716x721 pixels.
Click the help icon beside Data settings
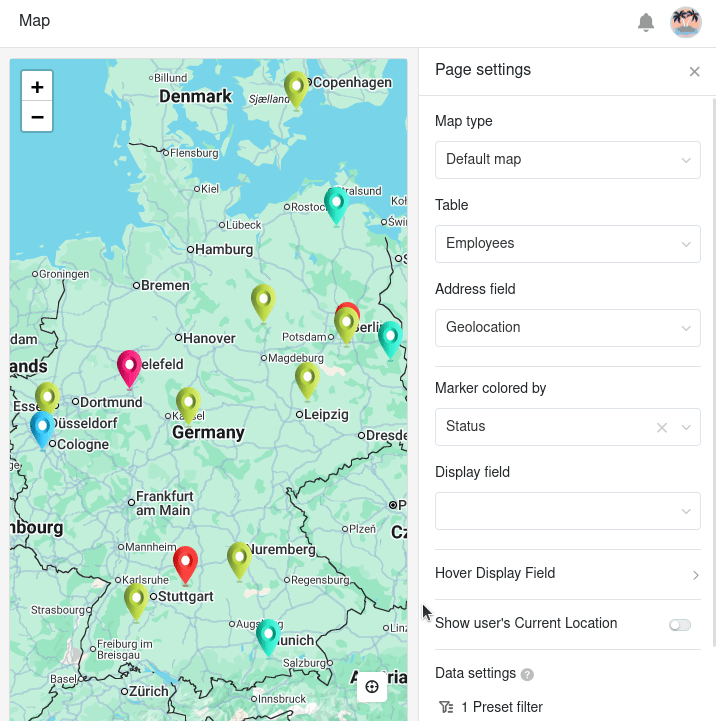(x=527, y=674)
